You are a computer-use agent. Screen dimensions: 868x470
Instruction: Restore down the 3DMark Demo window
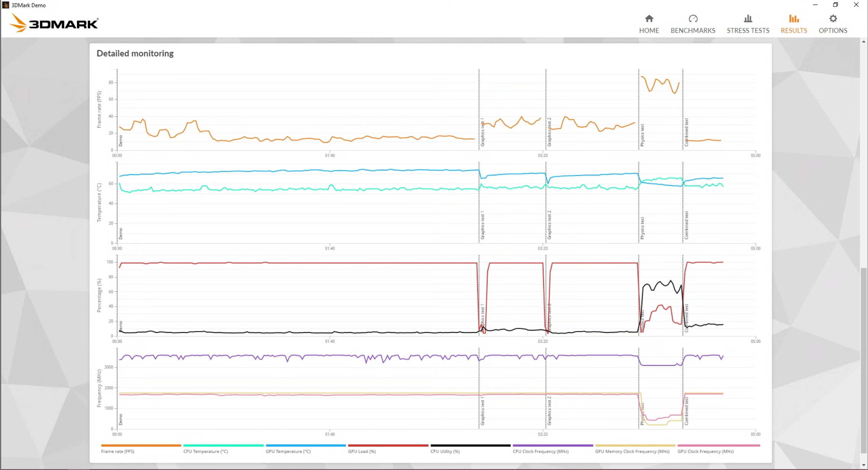[x=835, y=5]
